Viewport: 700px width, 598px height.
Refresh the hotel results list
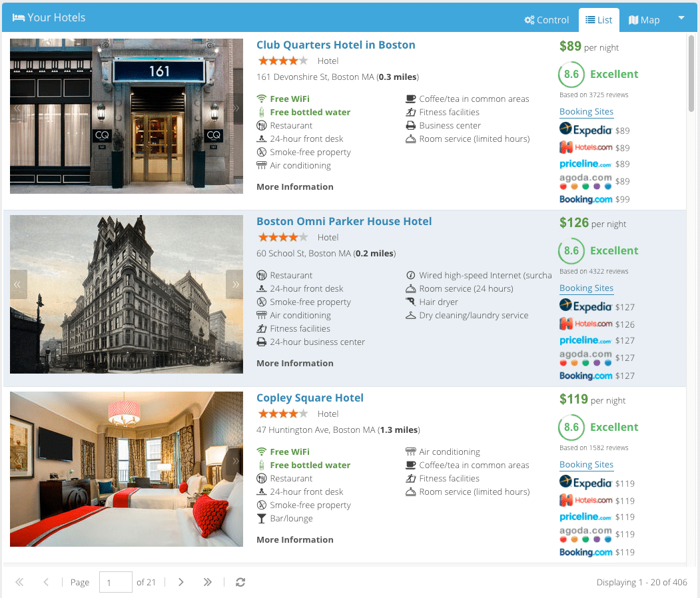(x=240, y=582)
